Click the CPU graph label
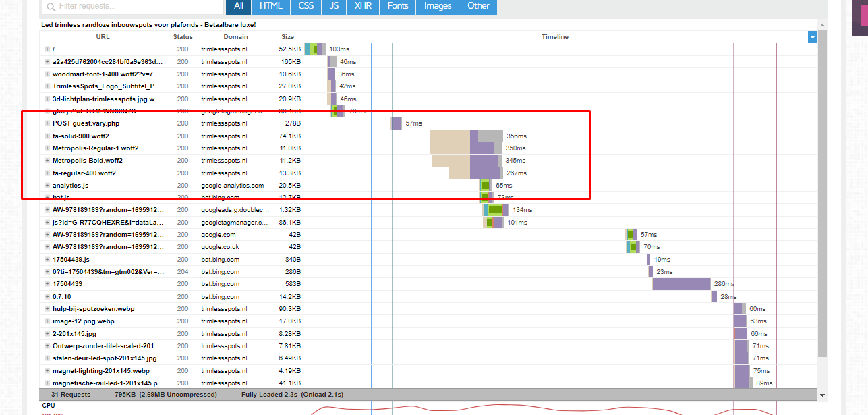The width and height of the screenshot is (868, 415). tap(49, 405)
